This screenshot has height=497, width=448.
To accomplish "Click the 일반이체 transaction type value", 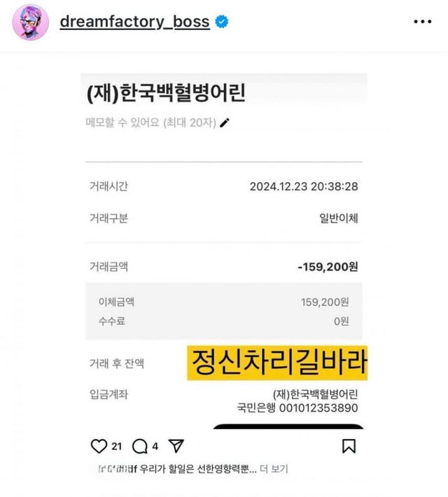I will point(339,218).
